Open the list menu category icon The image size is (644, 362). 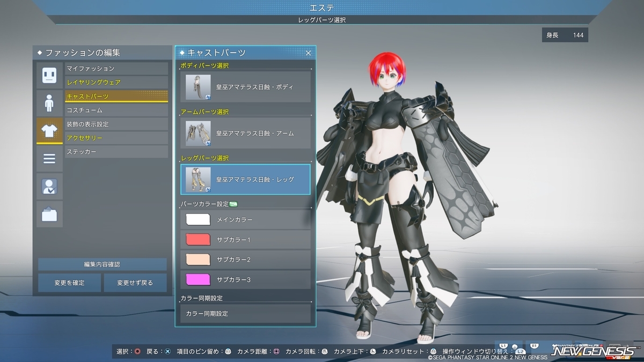coord(49,159)
